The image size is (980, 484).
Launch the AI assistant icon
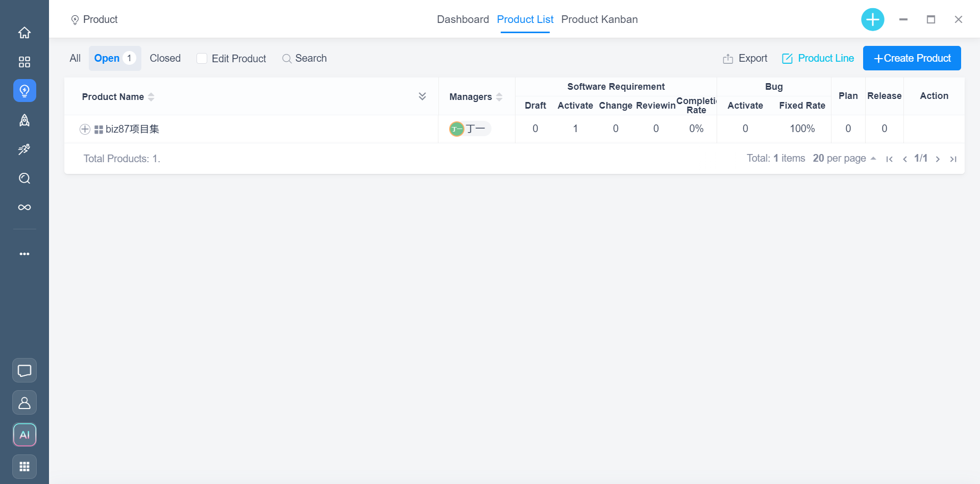point(24,435)
